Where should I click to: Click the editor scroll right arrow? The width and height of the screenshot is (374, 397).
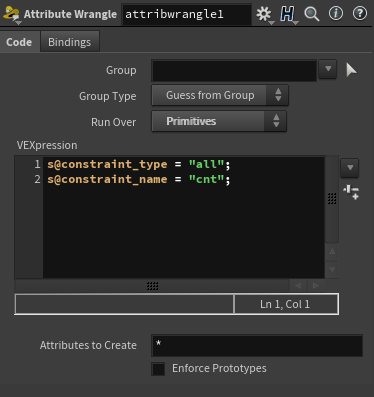tap(315, 286)
